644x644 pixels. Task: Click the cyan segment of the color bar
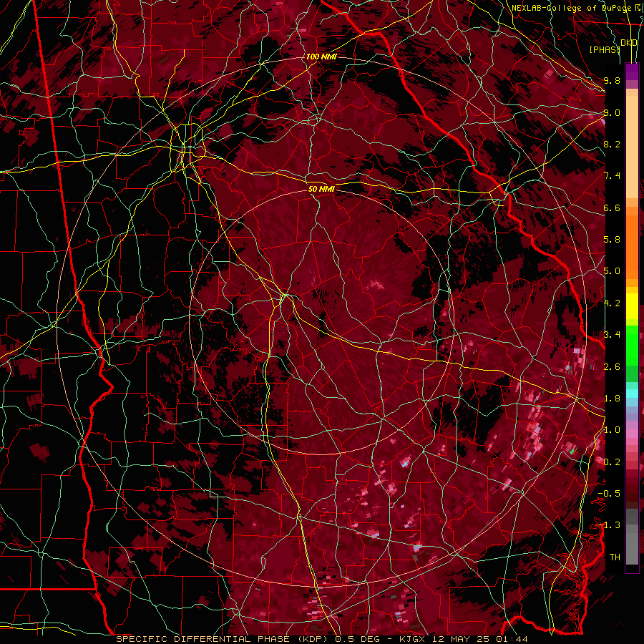click(x=632, y=393)
